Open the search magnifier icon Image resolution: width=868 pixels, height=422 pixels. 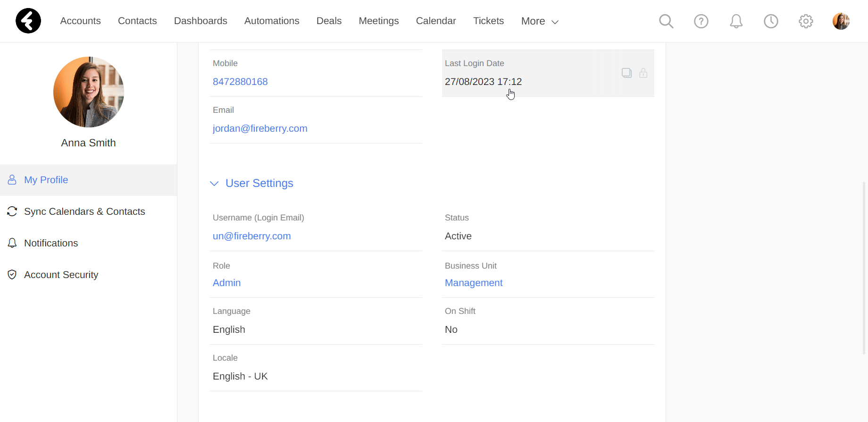click(x=666, y=21)
